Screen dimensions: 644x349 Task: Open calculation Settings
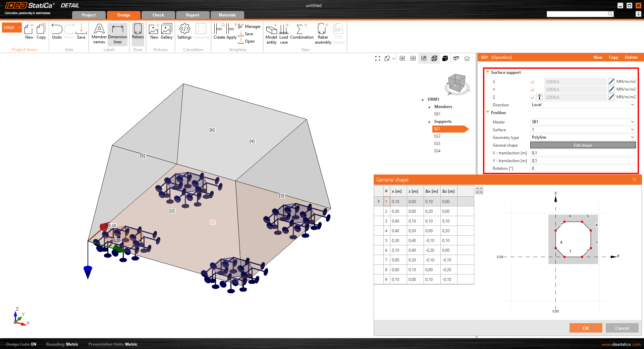pos(184,32)
